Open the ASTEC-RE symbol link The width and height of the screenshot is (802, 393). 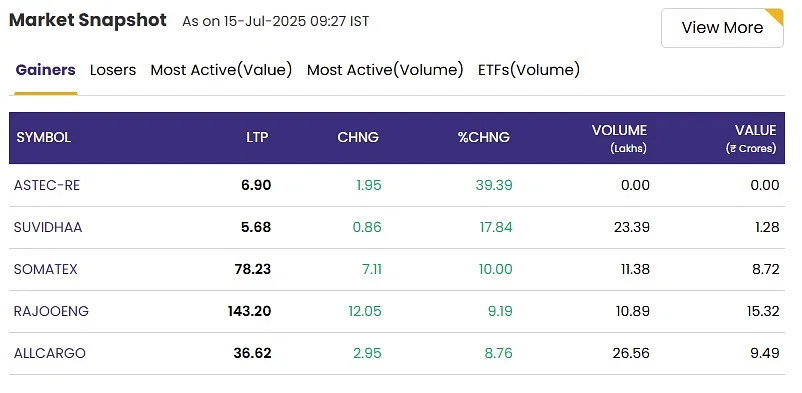(x=47, y=185)
